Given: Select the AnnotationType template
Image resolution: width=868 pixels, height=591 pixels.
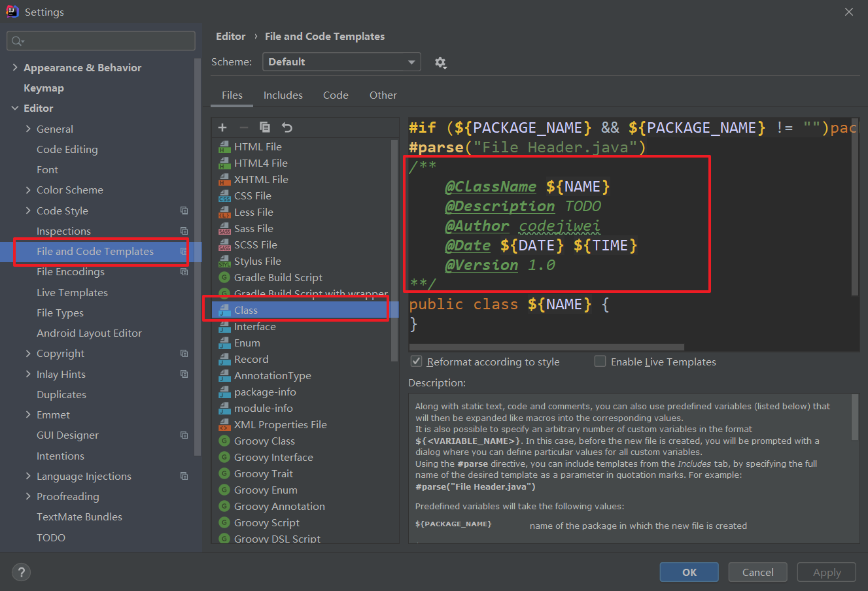Looking at the screenshot, I should pyautogui.click(x=273, y=376).
